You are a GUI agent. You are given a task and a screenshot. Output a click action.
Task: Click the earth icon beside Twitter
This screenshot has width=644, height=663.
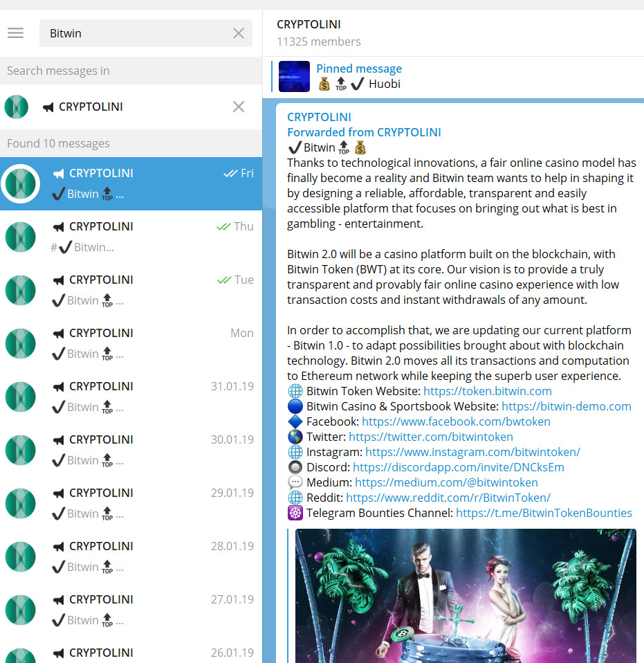coord(295,437)
